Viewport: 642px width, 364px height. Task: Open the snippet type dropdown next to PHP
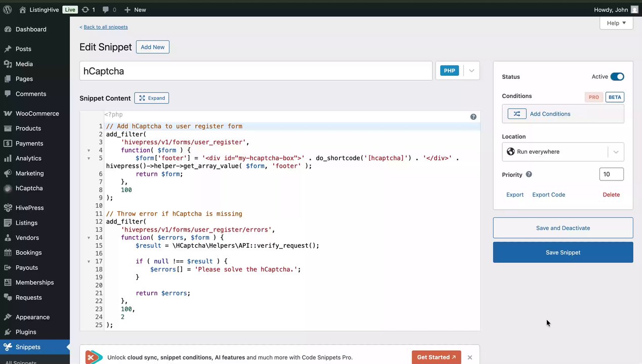pyautogui.click(x=472, y=71)
